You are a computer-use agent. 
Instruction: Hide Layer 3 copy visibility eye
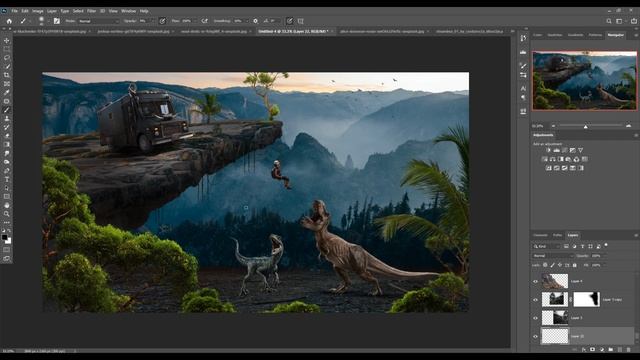coord(535,300)
